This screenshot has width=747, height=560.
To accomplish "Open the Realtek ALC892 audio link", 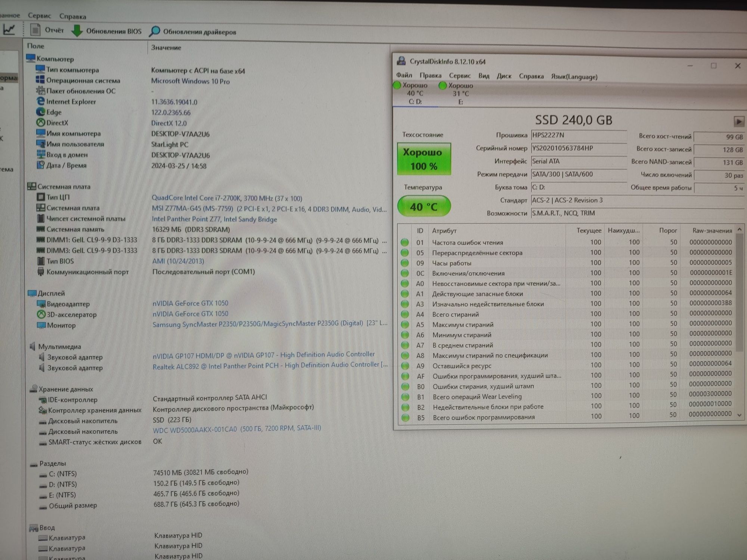I will click(x=270, y=365).
